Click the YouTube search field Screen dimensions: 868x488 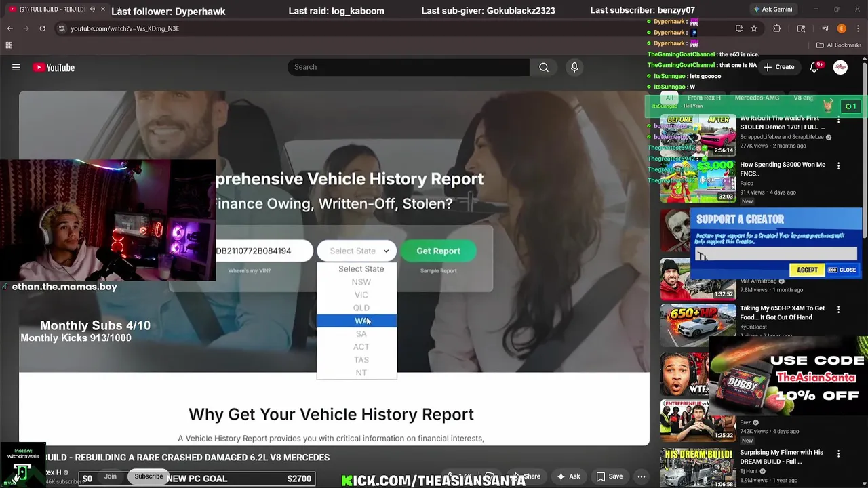[408, 67]
